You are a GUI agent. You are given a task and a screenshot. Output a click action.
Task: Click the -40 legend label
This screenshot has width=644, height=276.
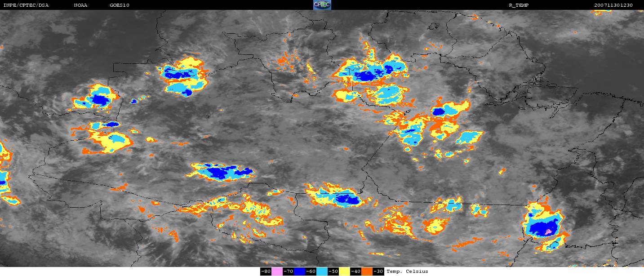pyautogui.click(x=355, y=271)
